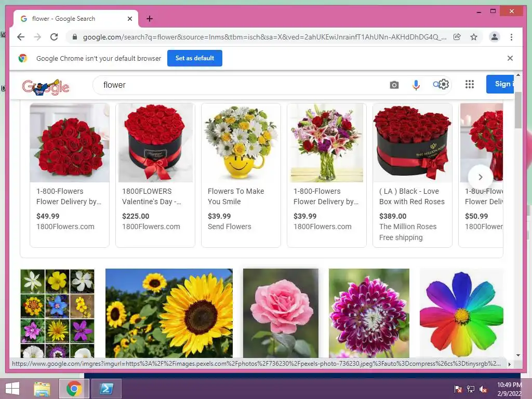Click the page vertical scrollbar thumb
532x399 pixels.
point(518,110)
